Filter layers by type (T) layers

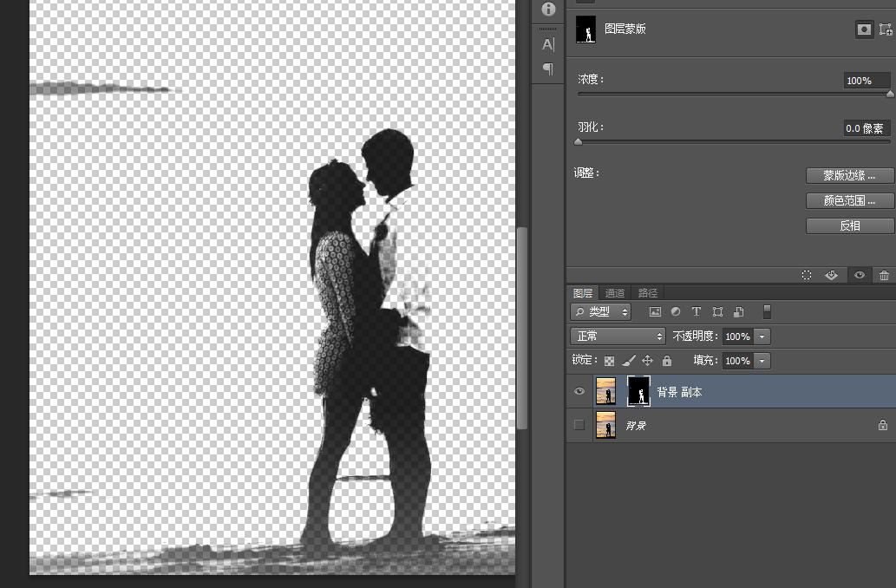(696, 312)
